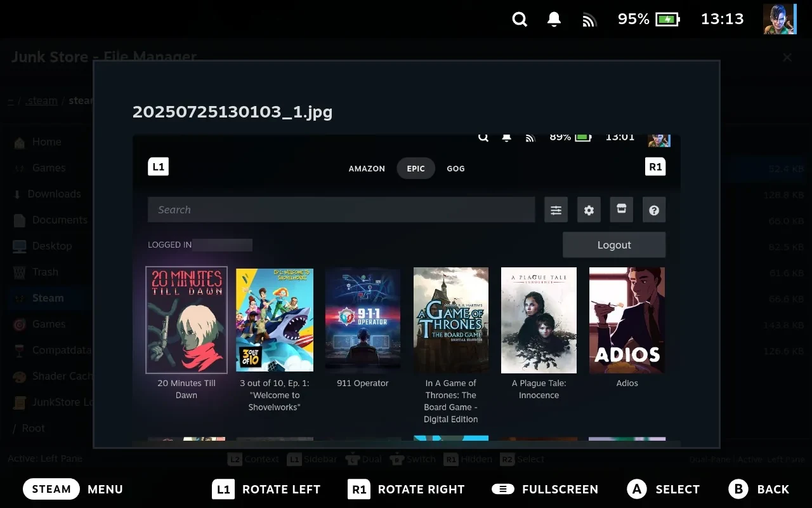Open Compatdata with the wine glass icon

pos(53,351)
